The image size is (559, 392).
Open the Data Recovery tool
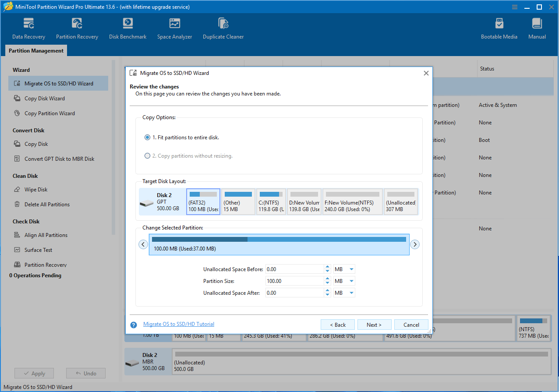tap(28, 29)
